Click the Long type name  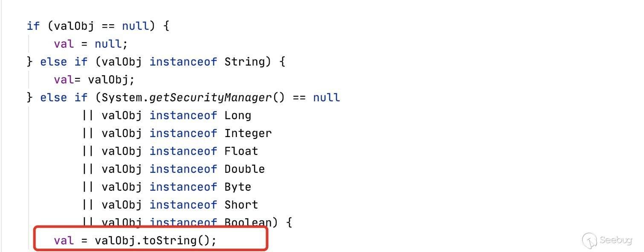(x=238, y=115)
